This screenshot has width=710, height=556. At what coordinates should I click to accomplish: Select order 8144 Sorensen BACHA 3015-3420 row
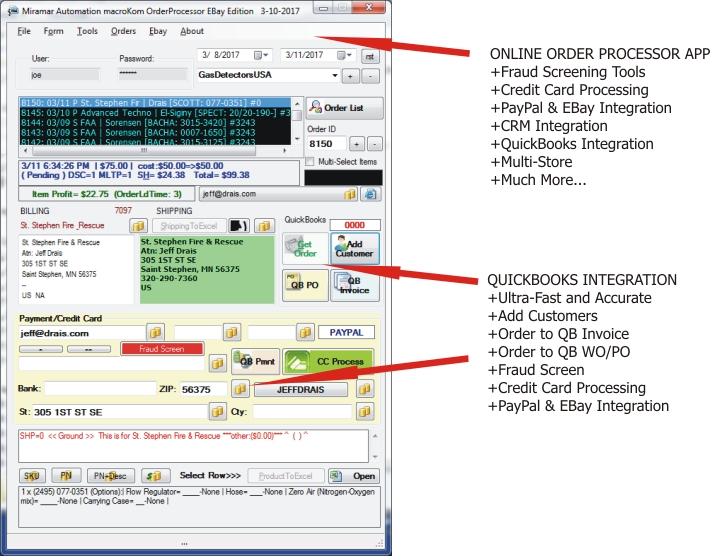tap(155, 123)
